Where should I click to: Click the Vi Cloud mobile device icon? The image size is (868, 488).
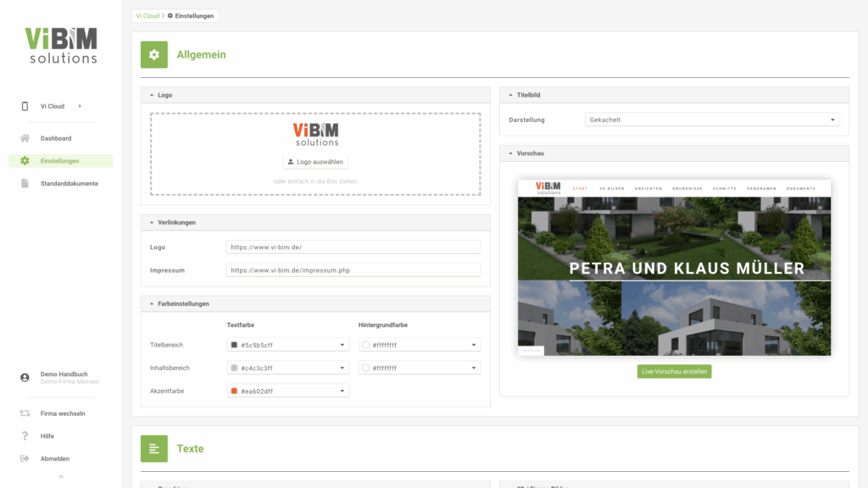click(25, 106)
